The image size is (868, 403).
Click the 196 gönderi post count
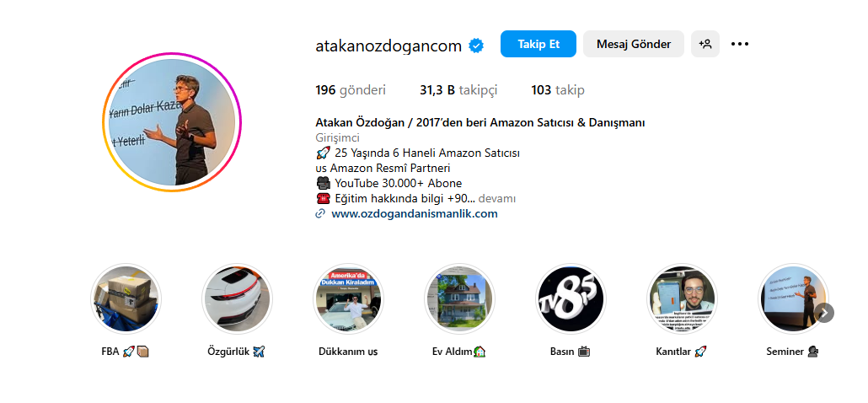coord(351,90)
